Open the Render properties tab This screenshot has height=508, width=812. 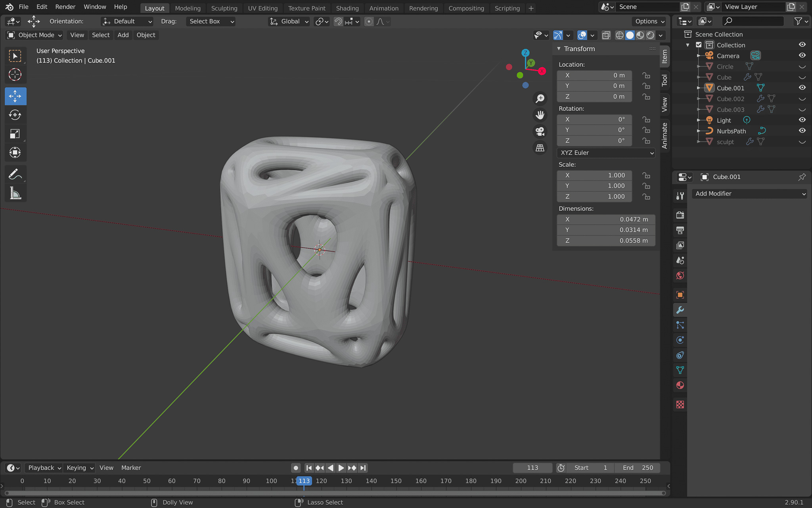[680, 215]
